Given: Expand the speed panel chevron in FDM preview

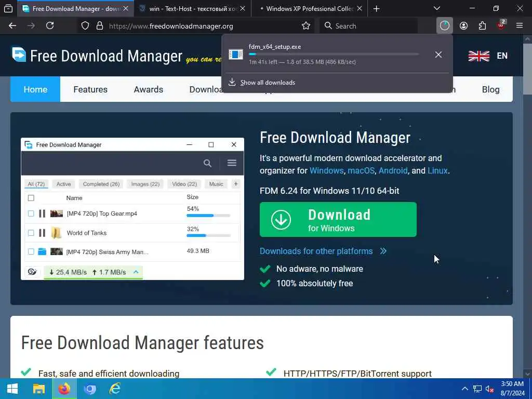Looking at the screenshot, I should (x=136, y=272).
